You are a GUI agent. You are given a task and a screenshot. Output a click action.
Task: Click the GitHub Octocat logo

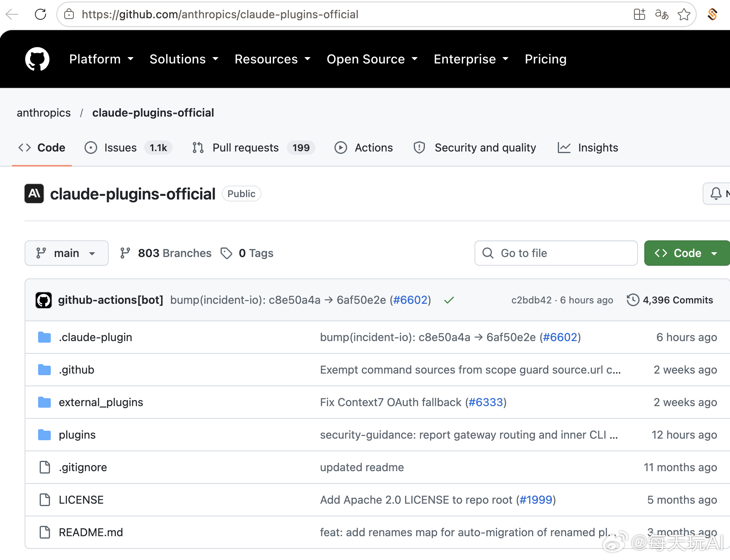pyautogui.click(x=37, y=59)
